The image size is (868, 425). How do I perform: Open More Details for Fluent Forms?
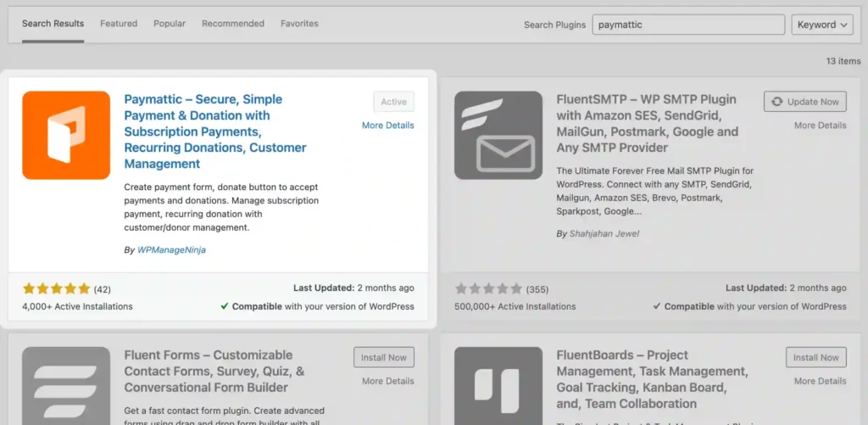[388, 381]
